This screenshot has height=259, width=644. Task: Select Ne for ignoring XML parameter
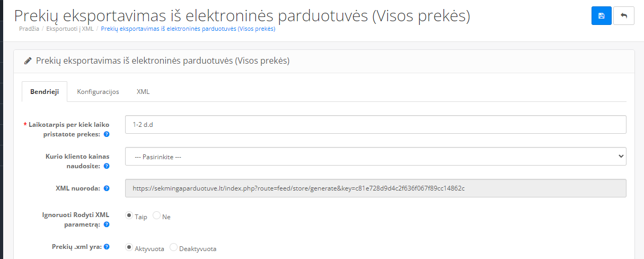tap(156, 216)
